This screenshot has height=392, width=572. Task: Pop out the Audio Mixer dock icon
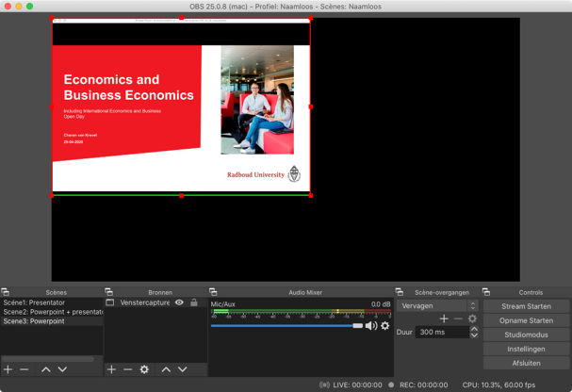[x=213, y=292]
